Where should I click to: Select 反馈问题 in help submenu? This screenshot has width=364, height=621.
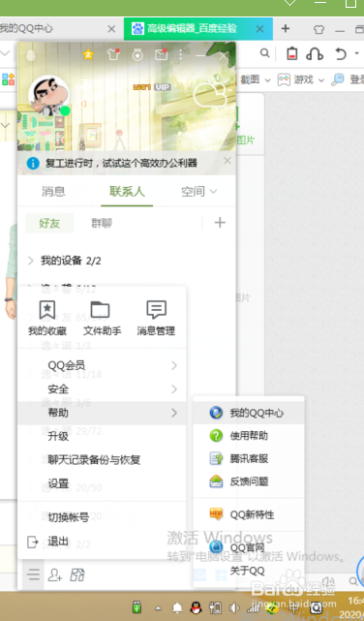tap(249, 481)
